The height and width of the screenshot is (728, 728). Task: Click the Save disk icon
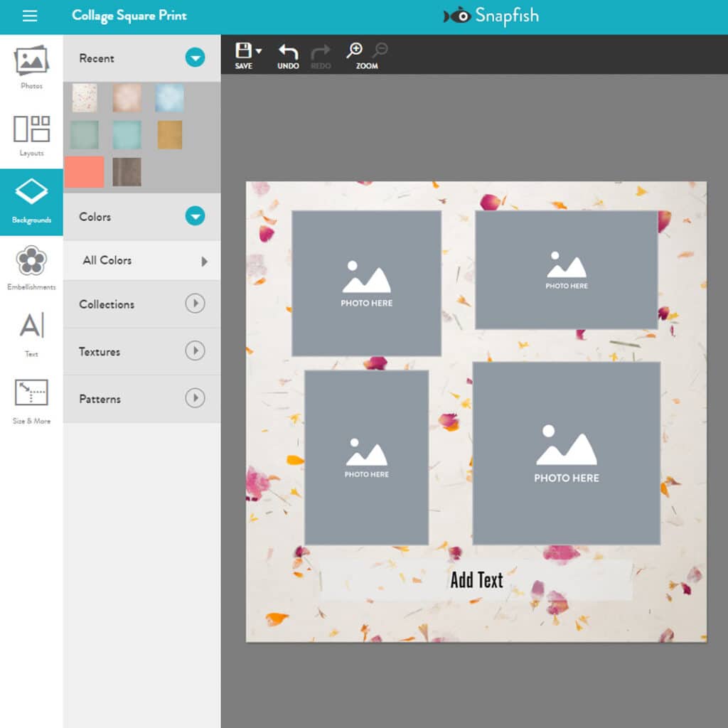pos(244,51)
